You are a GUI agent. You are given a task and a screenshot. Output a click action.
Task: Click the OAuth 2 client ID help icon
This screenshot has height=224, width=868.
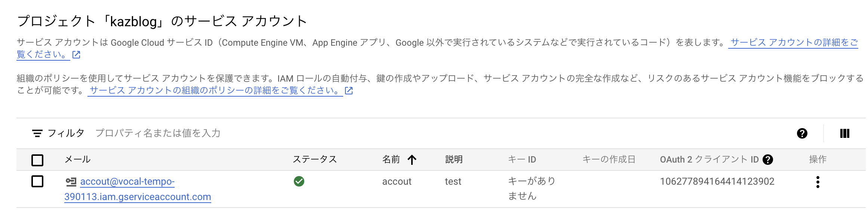click(768, 160)
